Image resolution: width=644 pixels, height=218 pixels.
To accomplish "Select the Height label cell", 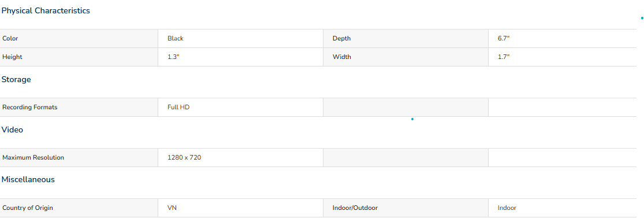I will click(x=79, y=57).
